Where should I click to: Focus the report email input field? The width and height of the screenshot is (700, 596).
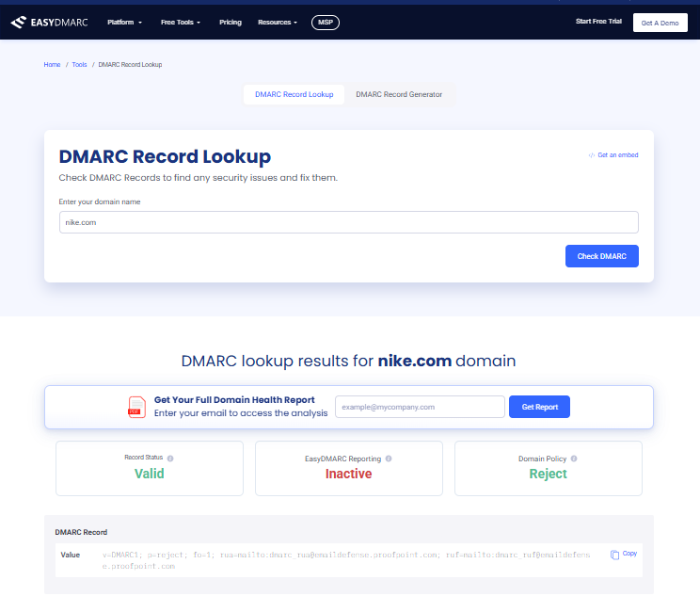coord(420,407)
